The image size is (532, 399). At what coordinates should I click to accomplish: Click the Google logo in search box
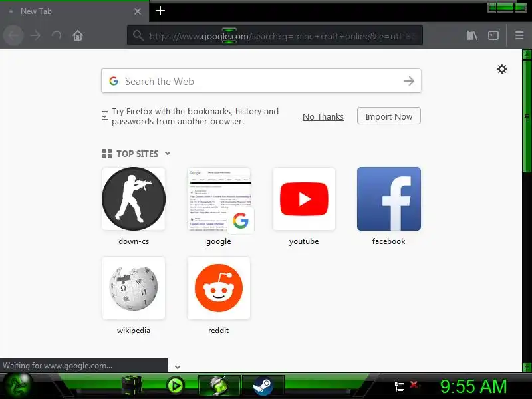[x=114, y=81]
